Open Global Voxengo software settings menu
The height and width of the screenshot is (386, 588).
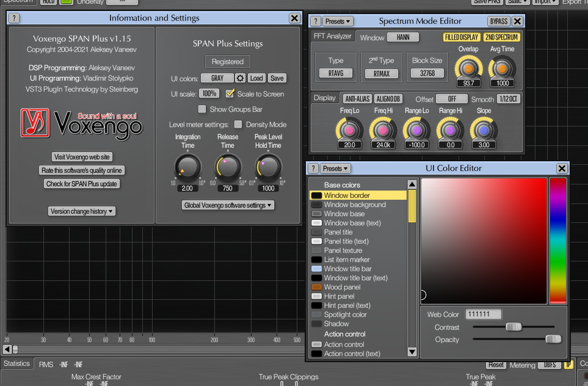228,205
